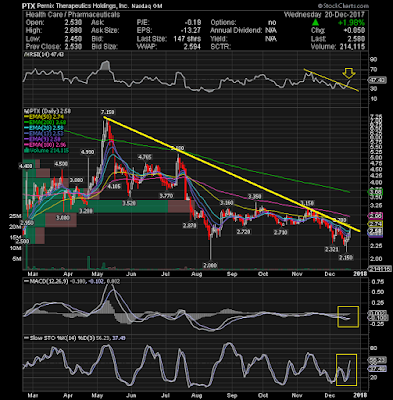The image size is (393, 400).
Task: Click the yellow down arrow on RSI panel
Action: point(349,73)
